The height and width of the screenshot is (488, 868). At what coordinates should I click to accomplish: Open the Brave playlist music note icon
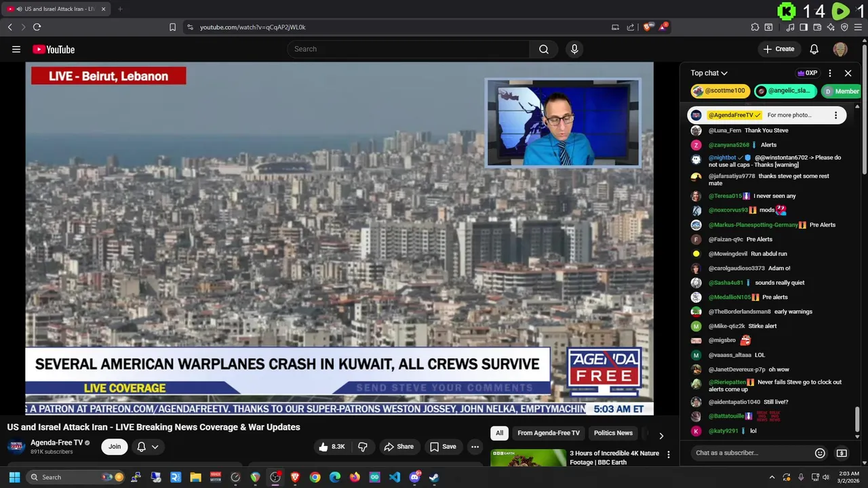(790, 27)
